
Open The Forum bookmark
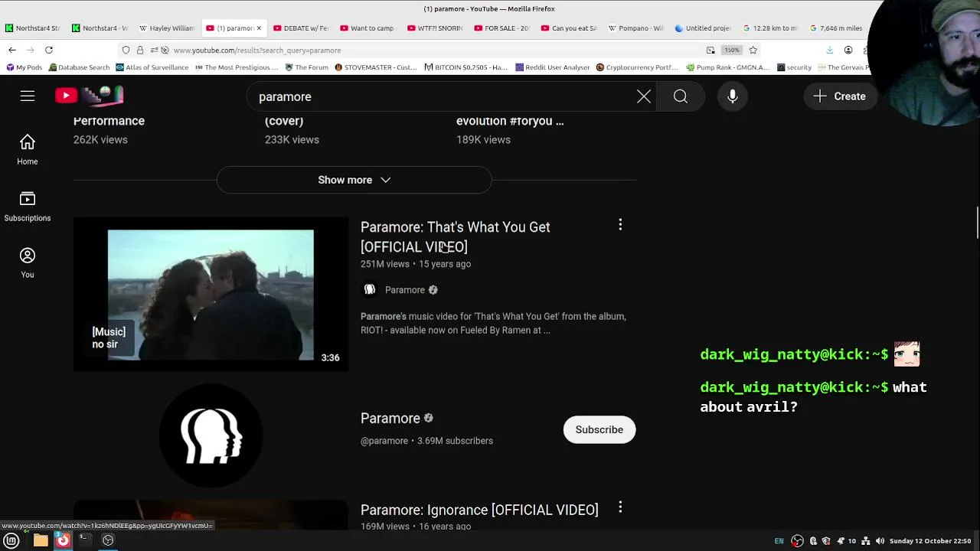coord(306,67)
